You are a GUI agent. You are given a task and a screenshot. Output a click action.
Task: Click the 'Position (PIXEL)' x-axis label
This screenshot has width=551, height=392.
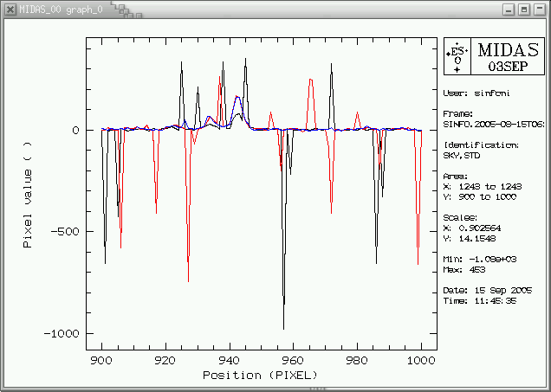point(260,375)
